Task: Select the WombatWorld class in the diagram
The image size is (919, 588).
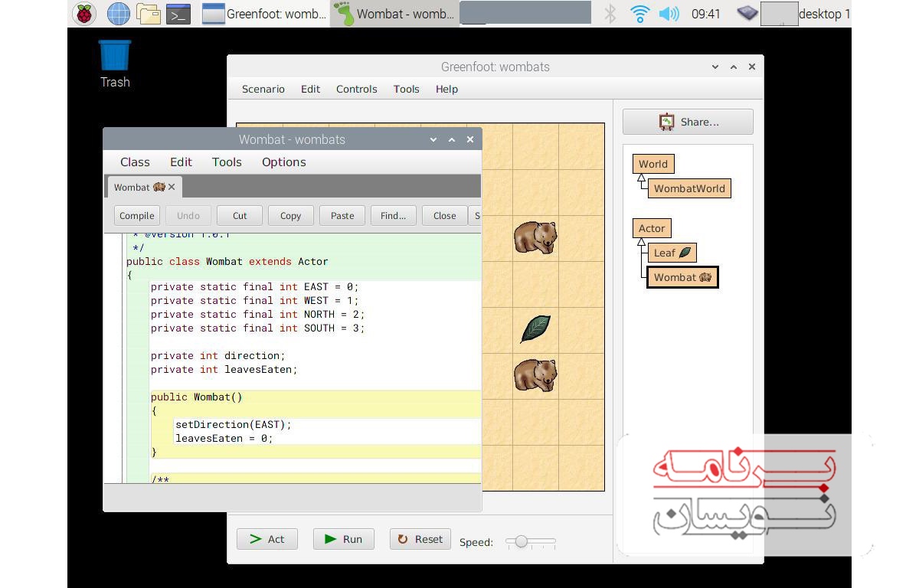Action: pos(688,188)
